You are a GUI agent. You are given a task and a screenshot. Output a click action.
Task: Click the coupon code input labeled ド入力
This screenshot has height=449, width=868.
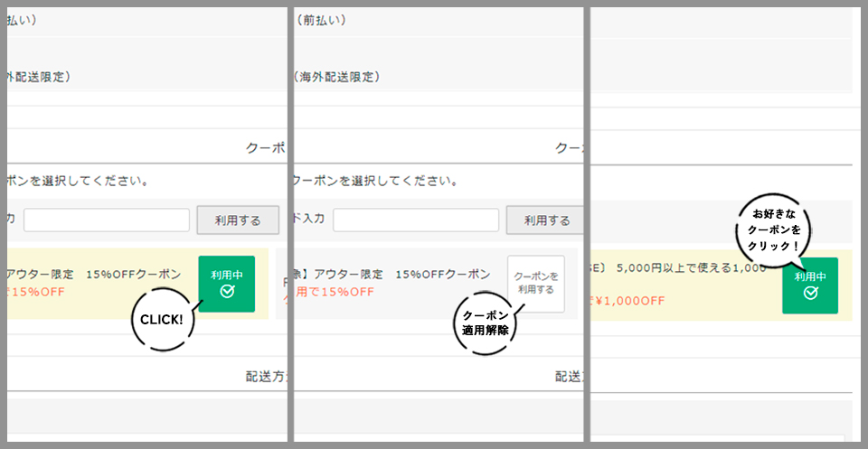tap(415, 220)
